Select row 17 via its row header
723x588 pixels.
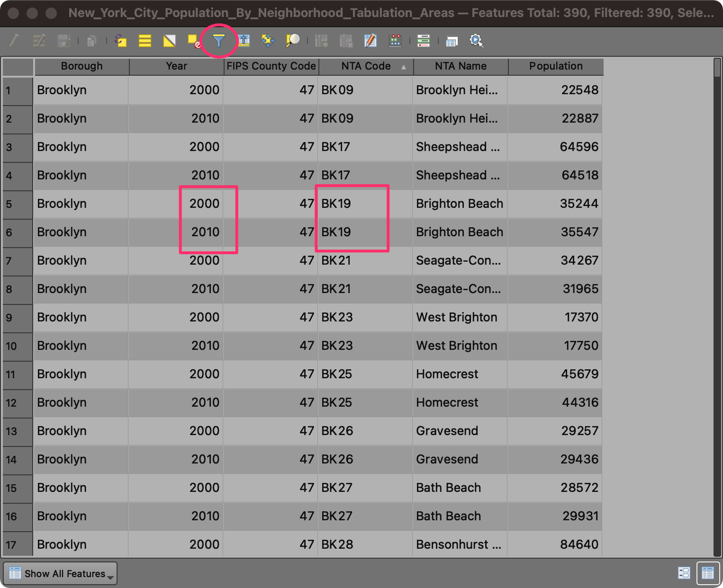coord(18,544)
